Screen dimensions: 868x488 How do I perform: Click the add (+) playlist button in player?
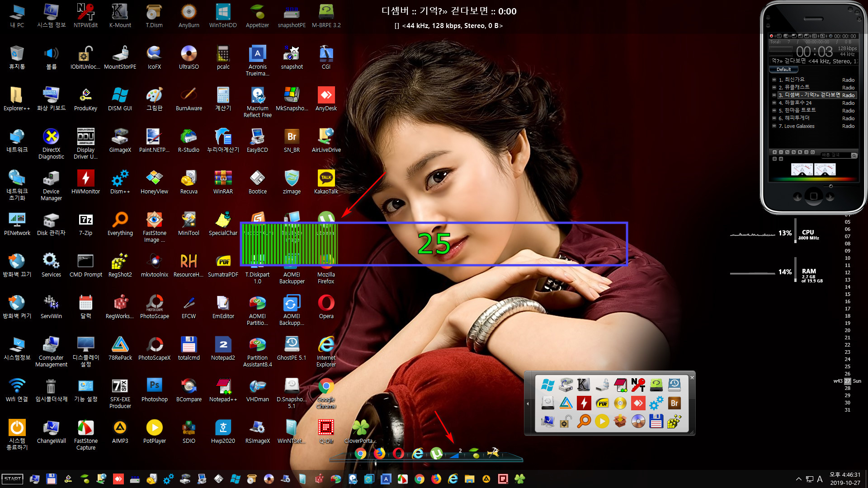(774, 152)
